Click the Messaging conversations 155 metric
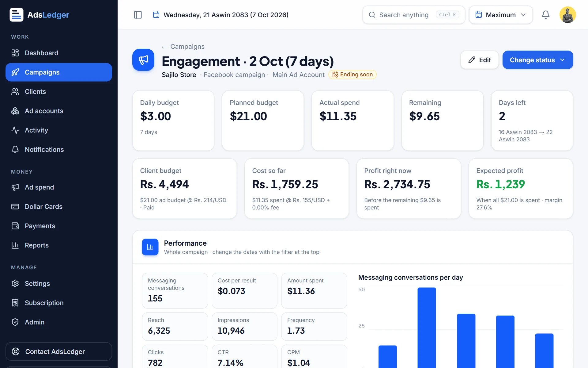The height and width of the screenshot is (368, 588). pos(175,291)
